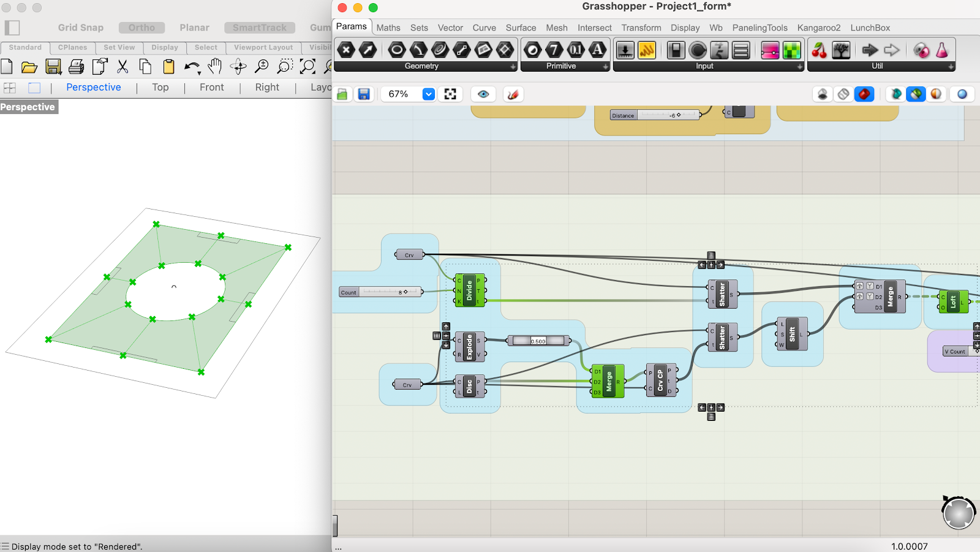The width and height of the screenshot is (980, 552).
Task: Toggle Grid Snap in Rhino
Action: 81,28
